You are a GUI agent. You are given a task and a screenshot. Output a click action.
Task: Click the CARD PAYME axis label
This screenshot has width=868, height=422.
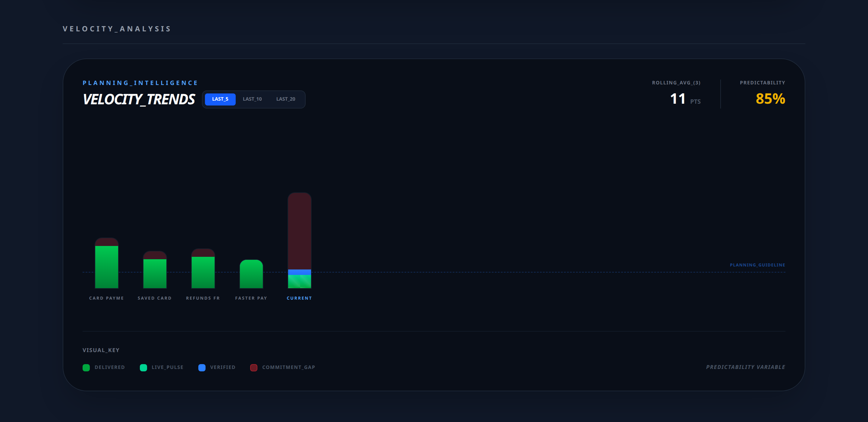pos(106,298)
